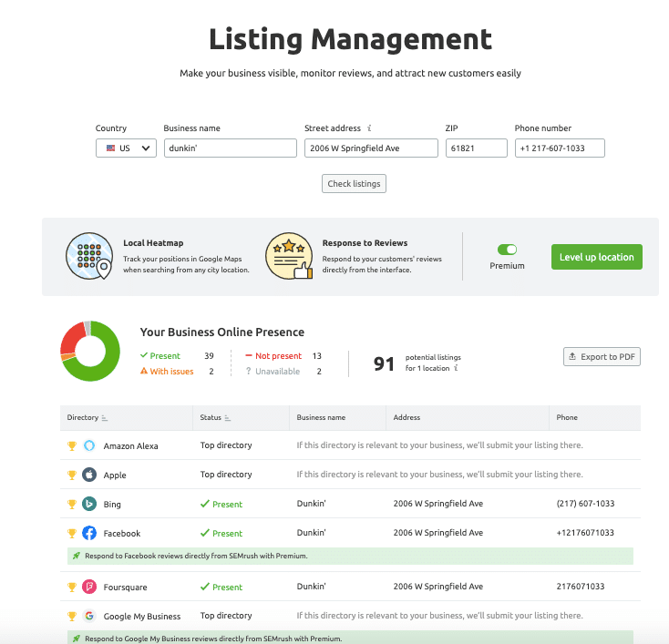
Task: Click the Local Heatmap map icon
Action: click(x=89, y=256)
